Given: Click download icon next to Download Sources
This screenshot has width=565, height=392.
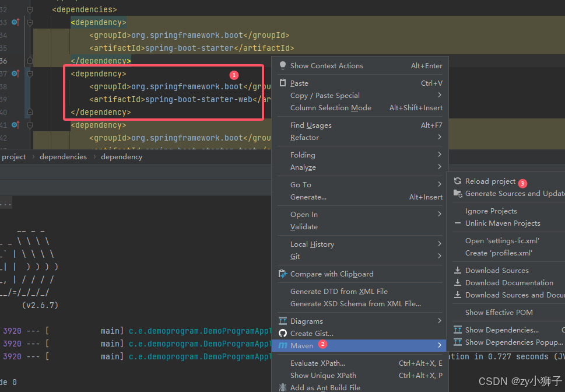Looking at the screenshot, I should 458,270.
